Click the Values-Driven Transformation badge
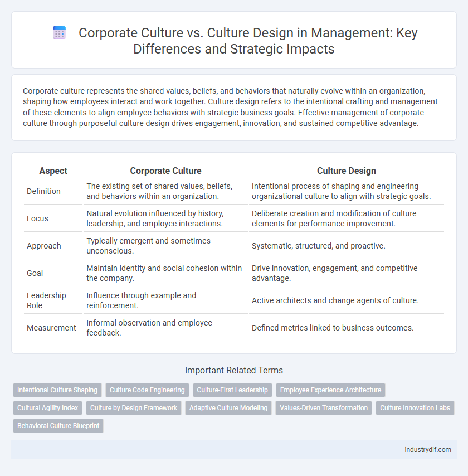 click(x=323, y=408)
